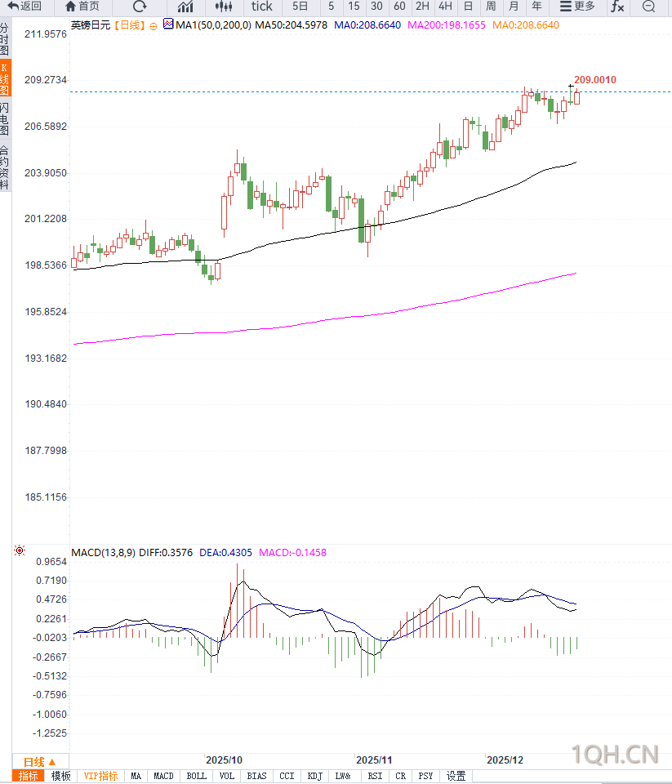
Task: Apply the CR indicator
Action: (x=400, y=776)
